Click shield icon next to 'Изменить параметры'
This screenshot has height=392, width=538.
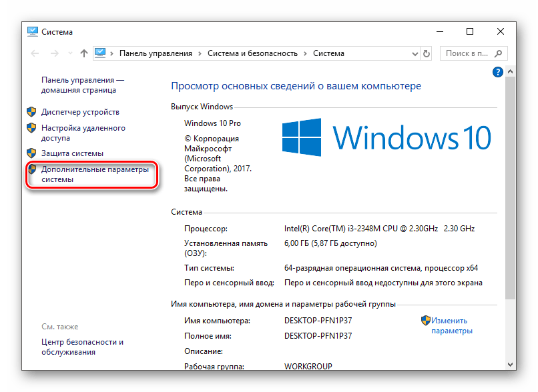pos(426,321)
